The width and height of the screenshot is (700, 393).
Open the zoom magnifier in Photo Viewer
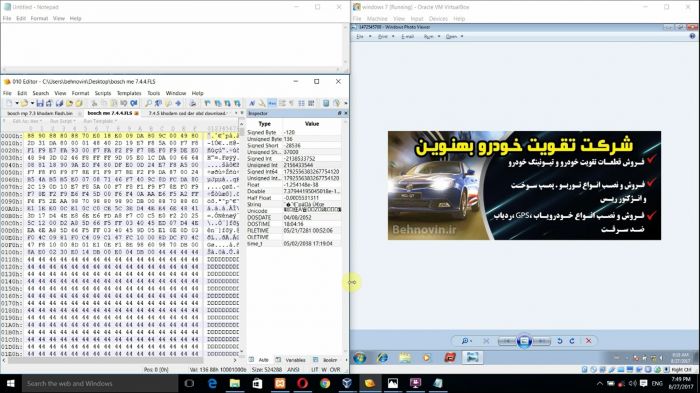click(466, 341)
